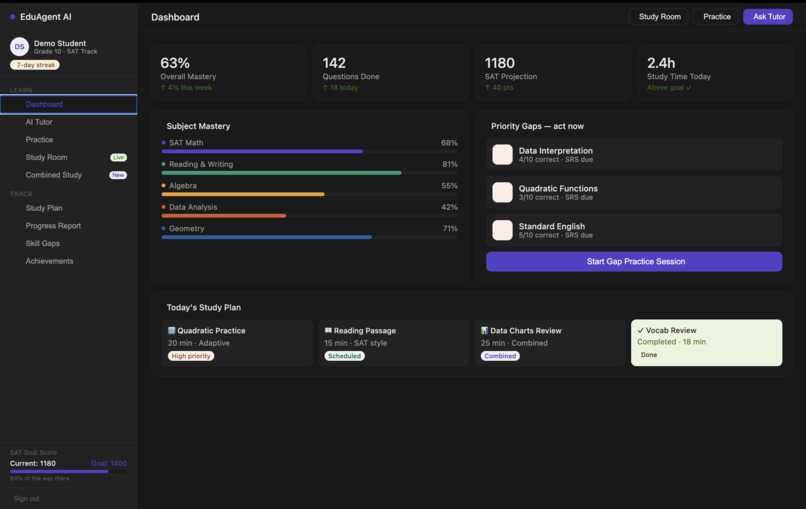Click the Data Analysis mastery bar

(309, 216)
